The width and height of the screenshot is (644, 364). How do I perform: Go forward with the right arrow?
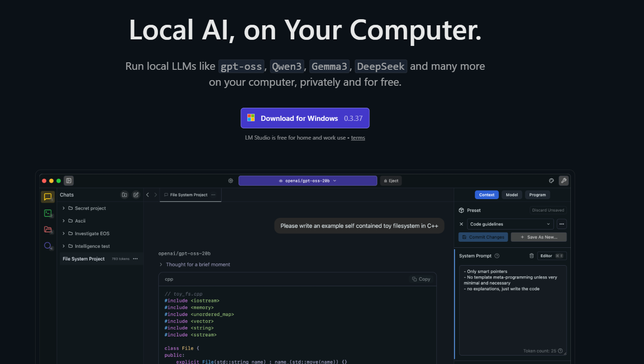coord(156,195)
